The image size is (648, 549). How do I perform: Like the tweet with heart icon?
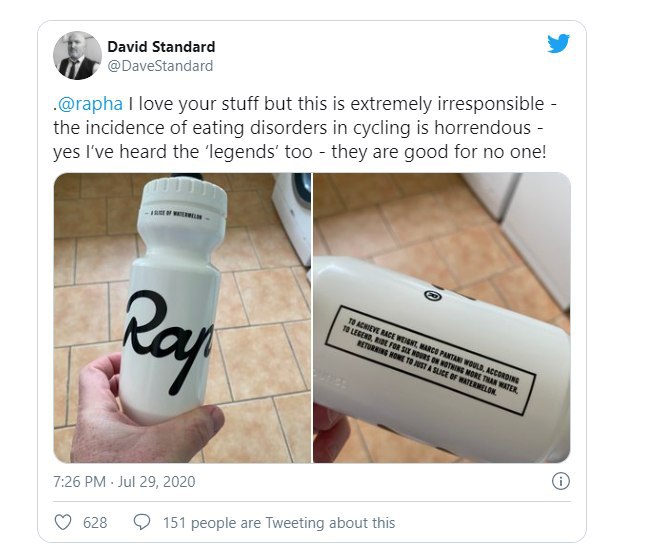pyautogui.click(x=63, y=523)
